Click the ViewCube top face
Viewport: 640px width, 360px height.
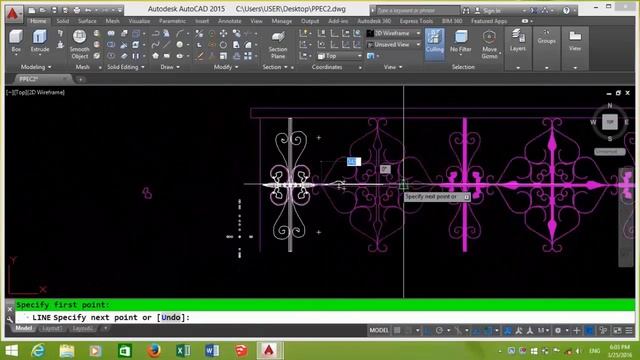click(x=610, y=122)
